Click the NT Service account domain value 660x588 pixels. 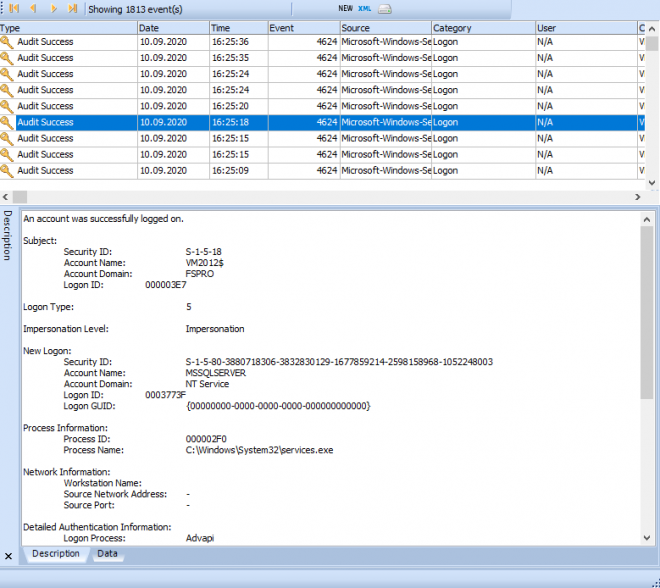207,384
